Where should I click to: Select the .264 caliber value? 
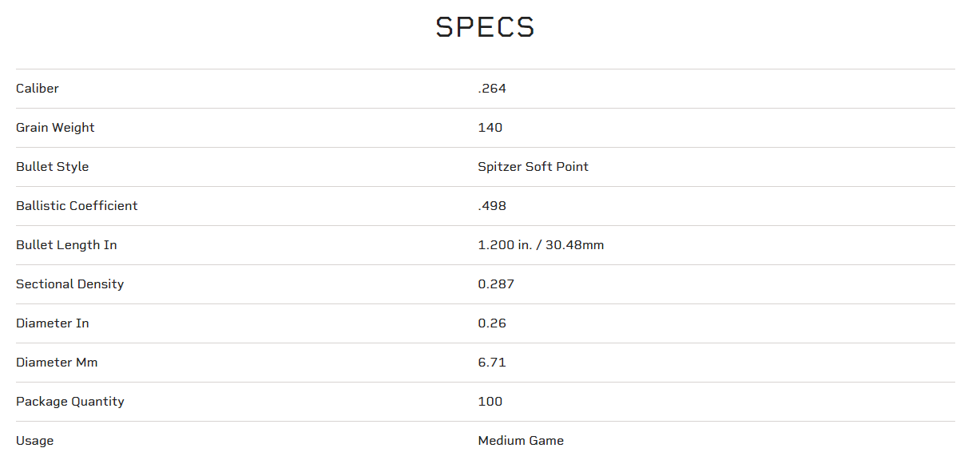pos(492,89)
